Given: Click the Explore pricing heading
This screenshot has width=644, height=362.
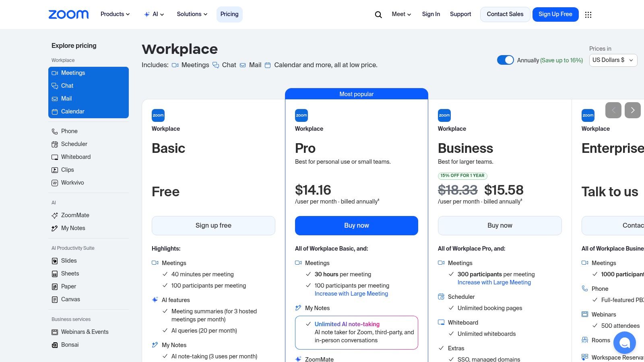Looking at the screenshot, I should 74,45.
